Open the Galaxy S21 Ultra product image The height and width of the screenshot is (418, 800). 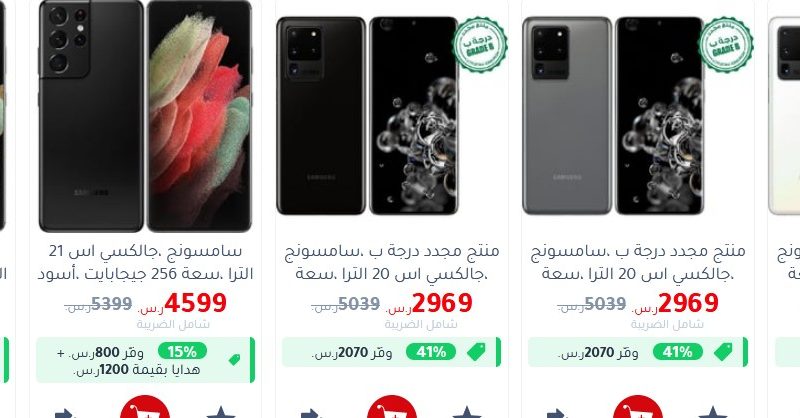click(145, 116)
